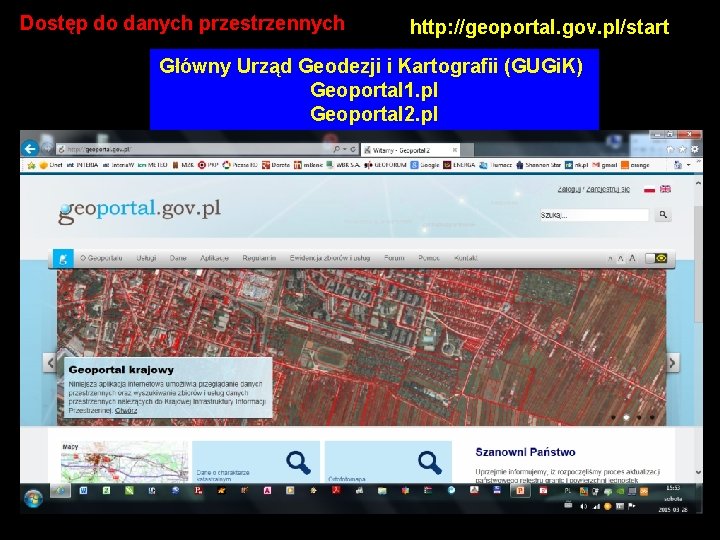
Task: Open the GEOFORUM bookmark
Action: coord(385,165)
